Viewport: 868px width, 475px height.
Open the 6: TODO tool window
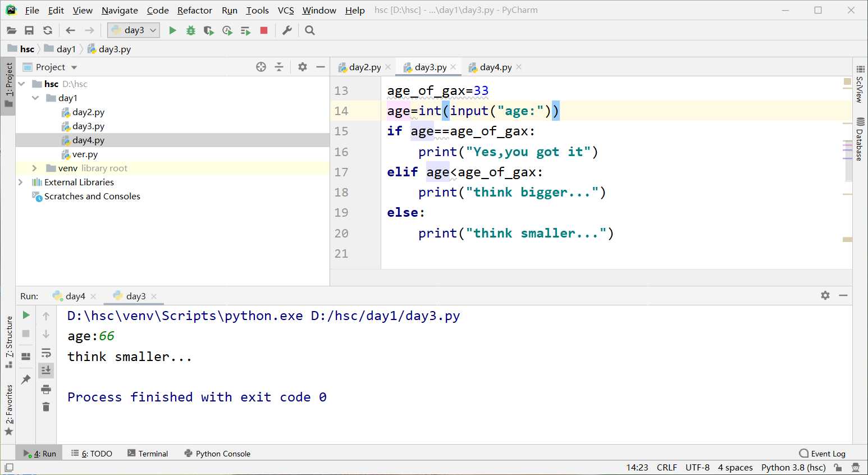[x=92, y=453]
